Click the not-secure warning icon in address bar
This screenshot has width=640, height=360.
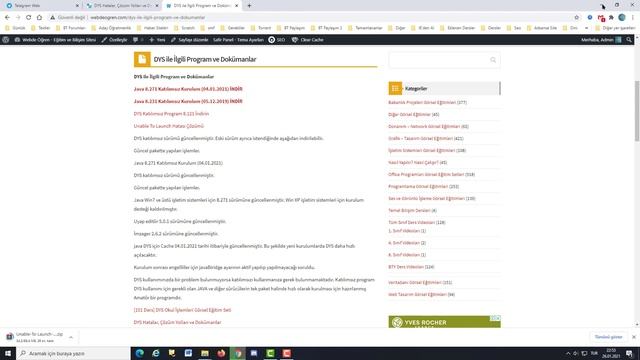coord(52,18)
